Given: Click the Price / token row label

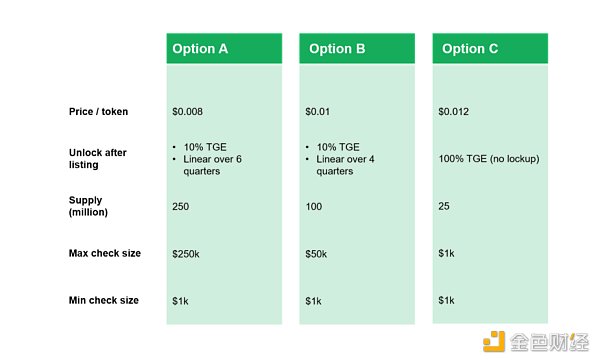Looking at the screenshot, I should (98, 112).
